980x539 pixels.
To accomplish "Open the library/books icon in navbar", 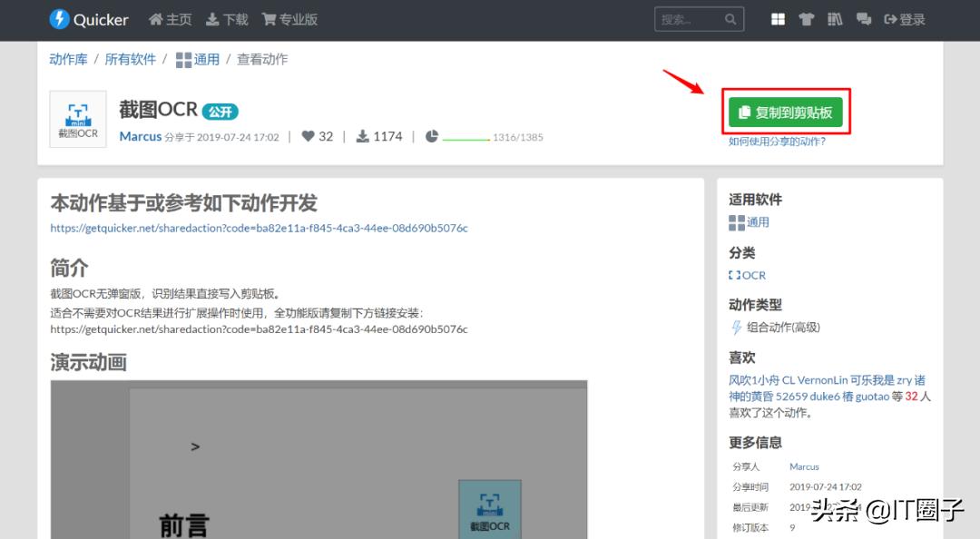I will [835, 18].
